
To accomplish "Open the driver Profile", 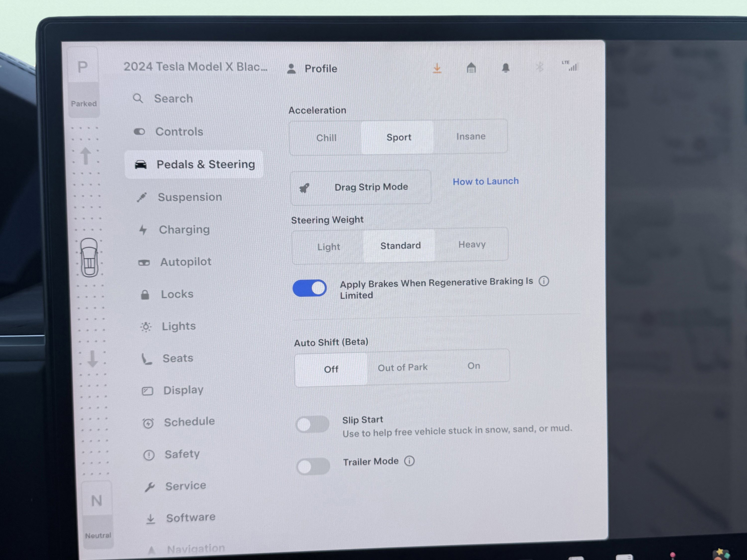I will [312, 68].
